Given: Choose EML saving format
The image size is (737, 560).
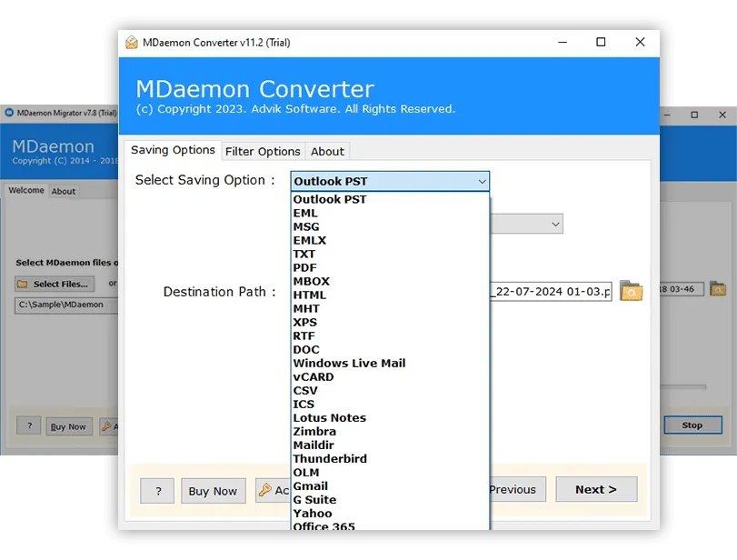Looking at the screenshot, I should [390, 213].
